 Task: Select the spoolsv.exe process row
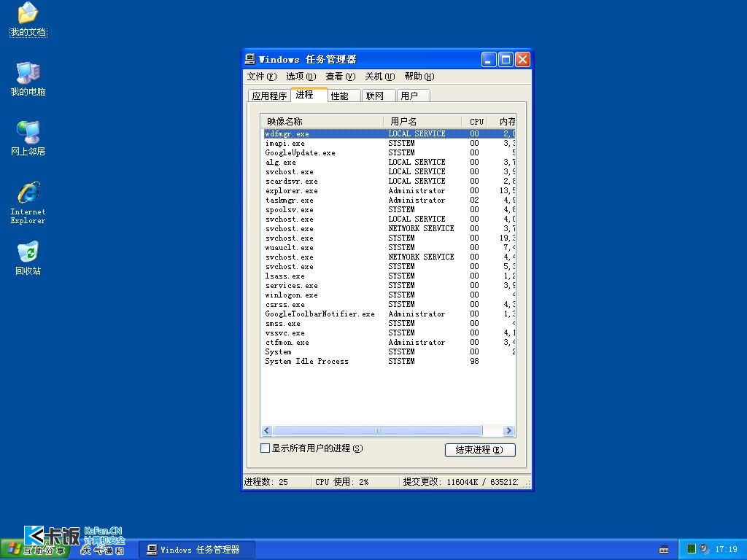[389, 209]
